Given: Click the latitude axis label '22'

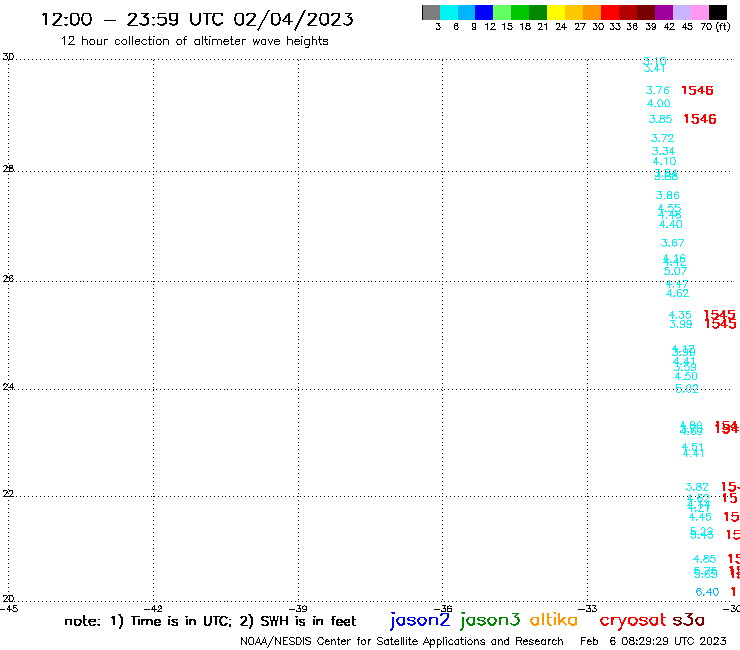Looking at the screenshot, I should pos(8,494).
